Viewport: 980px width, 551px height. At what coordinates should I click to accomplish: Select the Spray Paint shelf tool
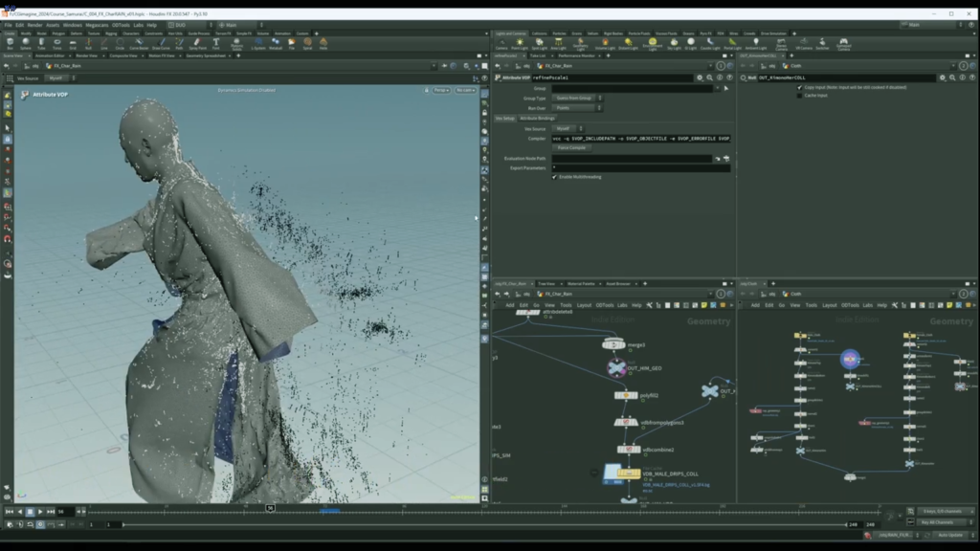click(x=197, y=43)
